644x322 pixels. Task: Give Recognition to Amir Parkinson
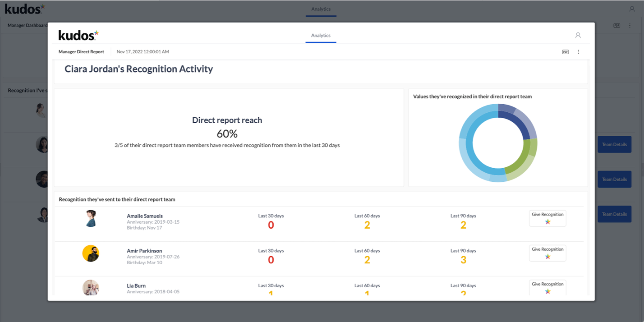coord(547,253)
